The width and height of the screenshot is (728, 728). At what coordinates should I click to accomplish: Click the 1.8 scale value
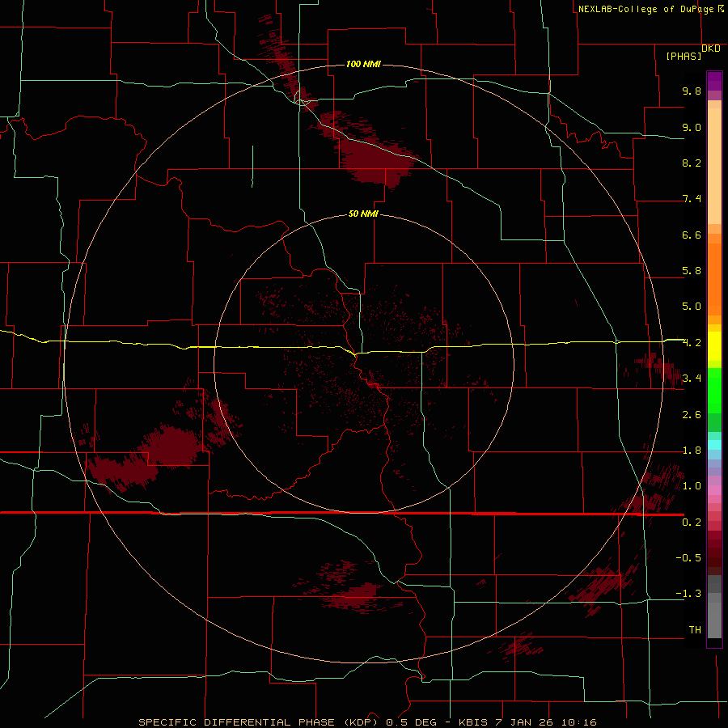(x=692, y=451)
